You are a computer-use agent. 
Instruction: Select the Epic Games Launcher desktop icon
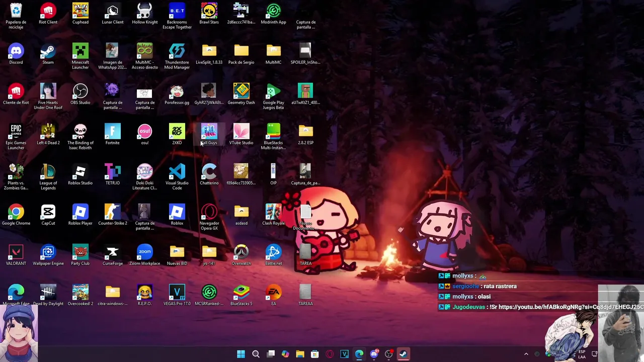point(16,136)
